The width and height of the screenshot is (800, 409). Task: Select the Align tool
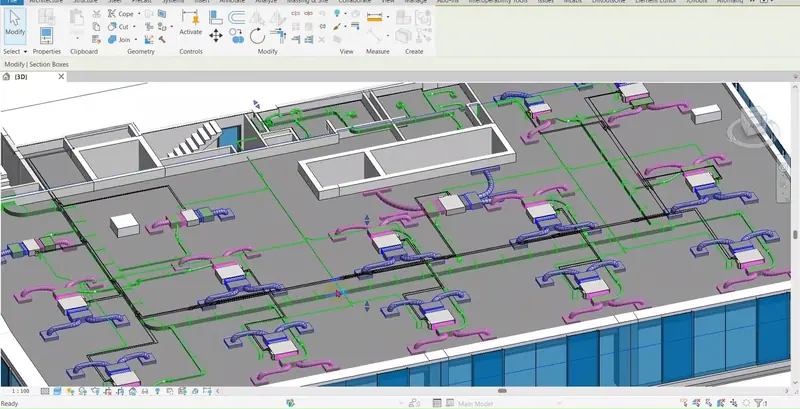click(216, 17)
